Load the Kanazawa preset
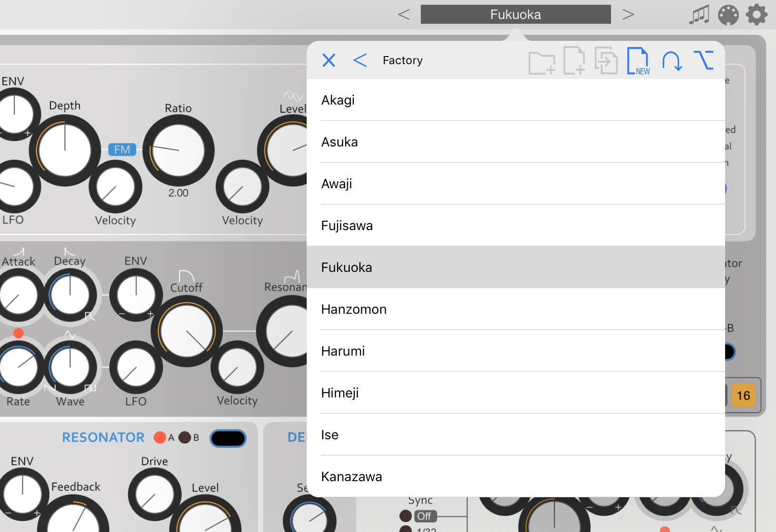The height and width of the screenshot is (532, 776). [516, 476]
